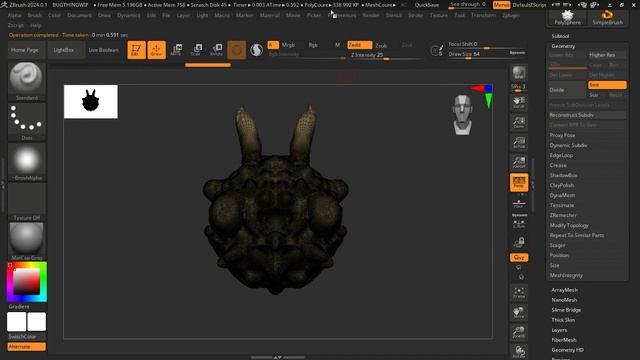Screen dimensions: 640x360
Task: Open the MatCap Gray material picker
Action: 27,241
